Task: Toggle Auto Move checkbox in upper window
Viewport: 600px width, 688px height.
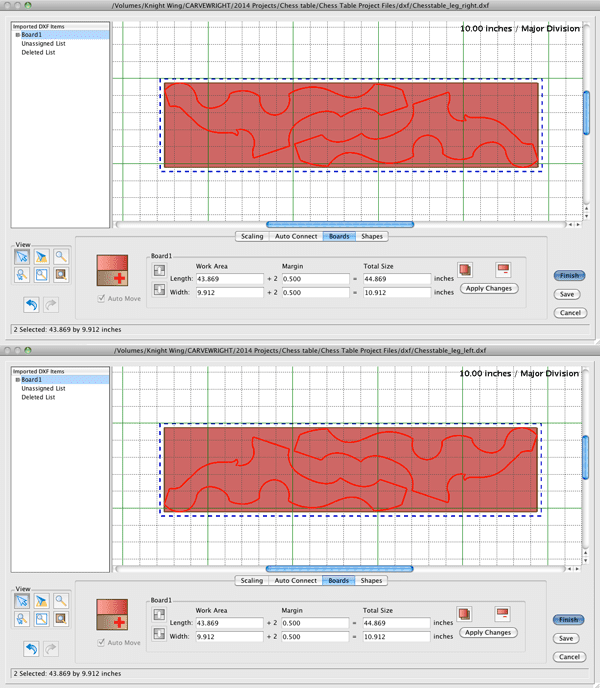Action: (101, 298)
